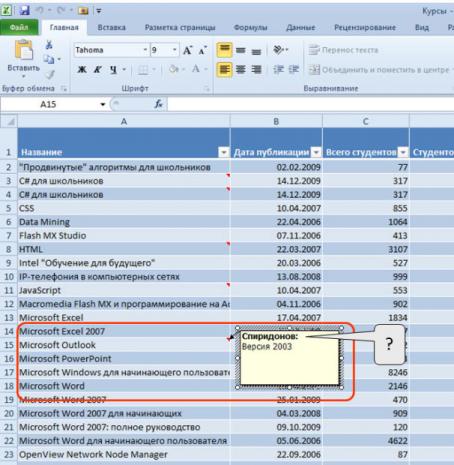Image resolution: width=454 pixels, height=465 pixels.
Task: Toggle top vertical alignment
Action: coord(224,50)
